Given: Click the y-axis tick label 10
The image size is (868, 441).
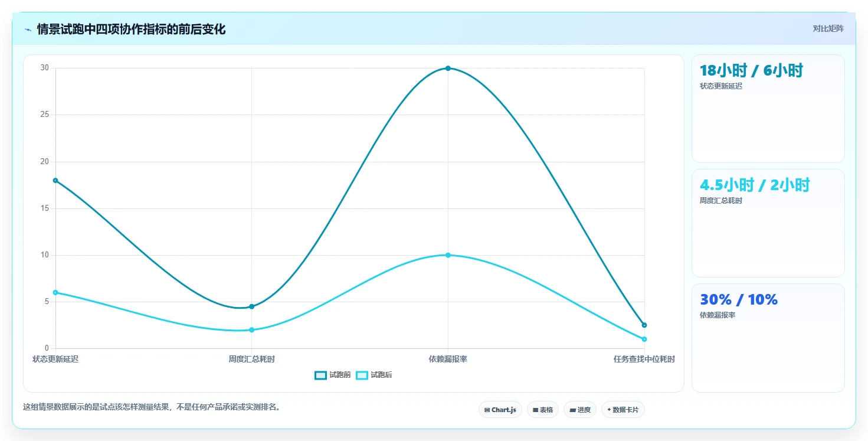Looking at the screenshot, I should (x=45, y=255).
